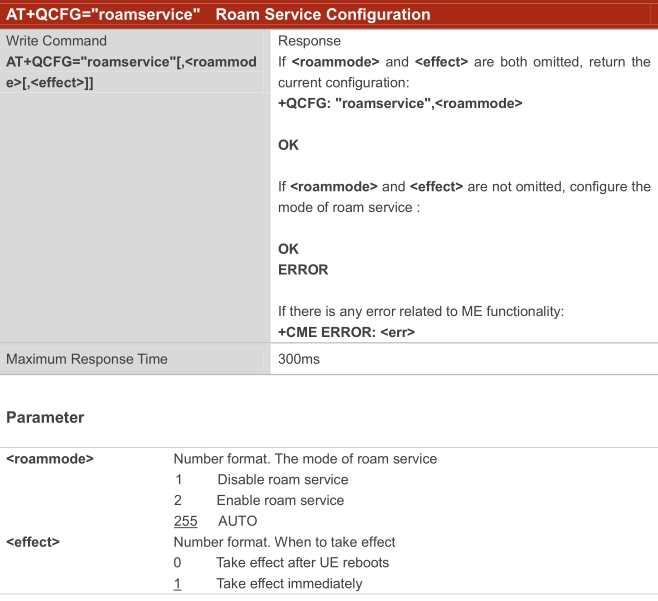Click the AT+QCFG="roamservice" write command syntax
This screenshot has height=601, width=658.
pyautogui.click(x=131, y=72)
